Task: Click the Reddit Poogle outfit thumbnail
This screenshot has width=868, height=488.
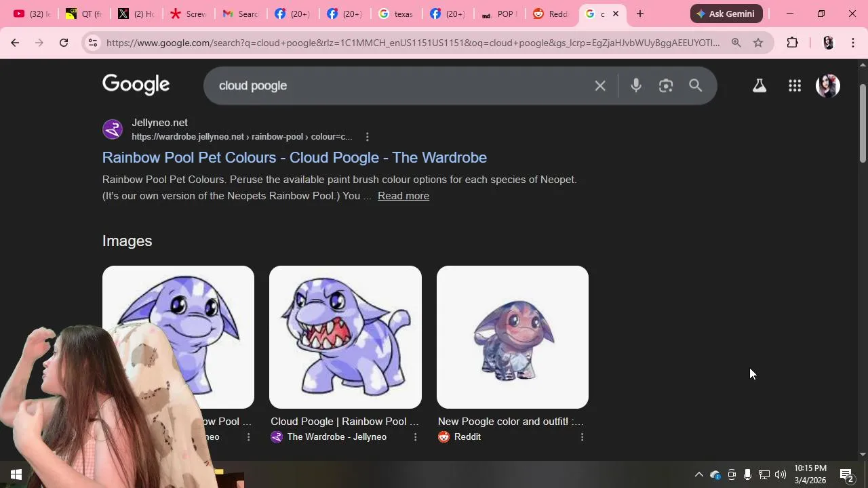Action: (513, 337)
